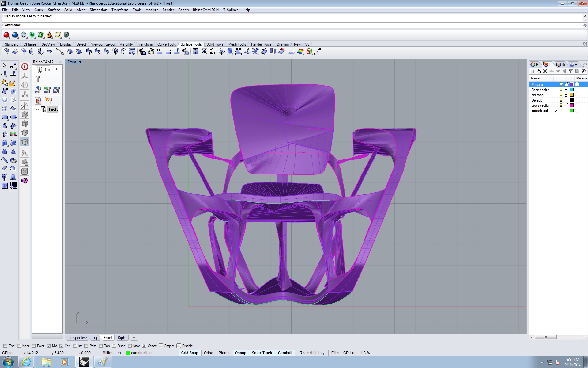Click the filter funnel icon in Layers panel
Image resolution: width=588 pixels, height=368 pixels.
pos(571,71)
